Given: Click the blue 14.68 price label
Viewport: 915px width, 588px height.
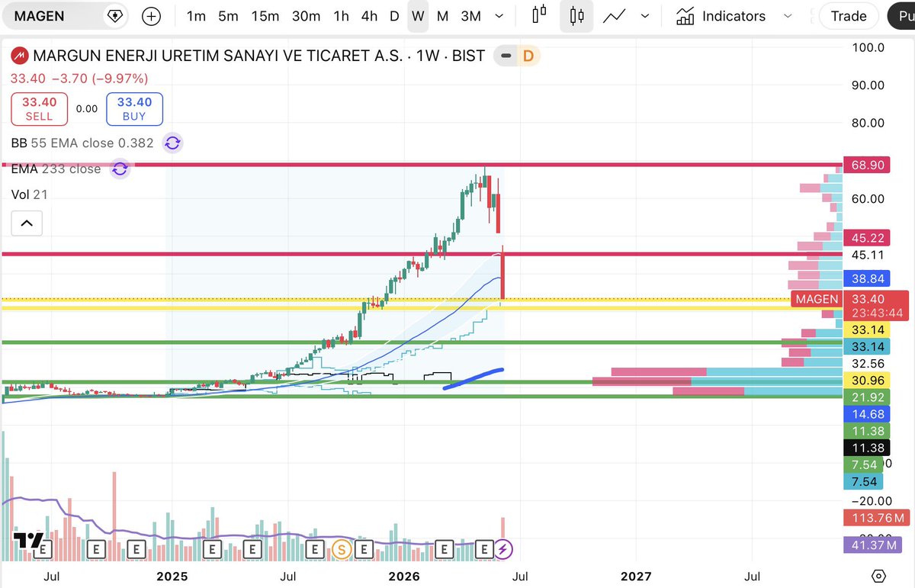Looking at the screenshot, I should [x=866, y=413].
